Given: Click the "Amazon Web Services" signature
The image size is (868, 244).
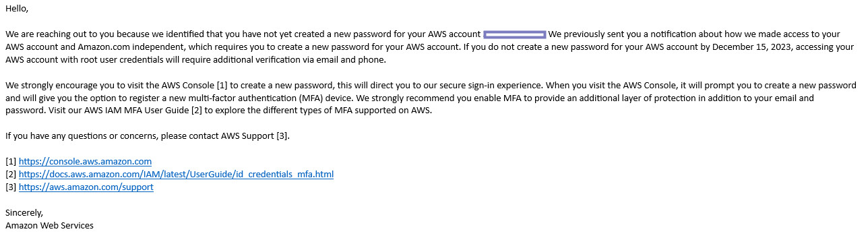Looking at the screenshot, I should [50, 226].
